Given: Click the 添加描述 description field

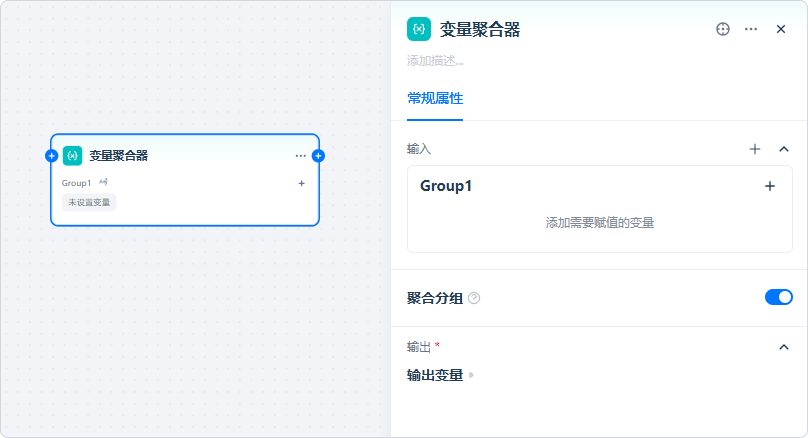Looking at the screenshot, I should [x=436, y=61].
